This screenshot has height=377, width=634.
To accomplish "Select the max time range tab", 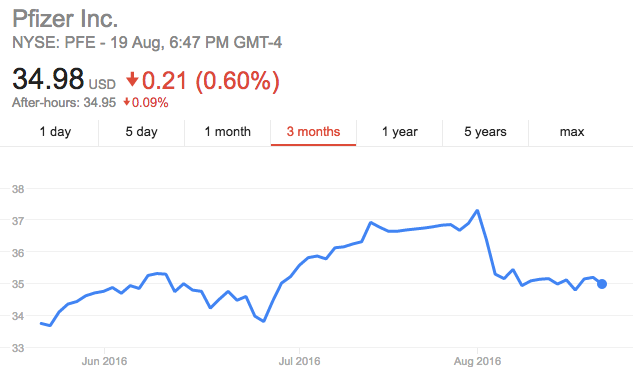I will click(x=572, y=132).
